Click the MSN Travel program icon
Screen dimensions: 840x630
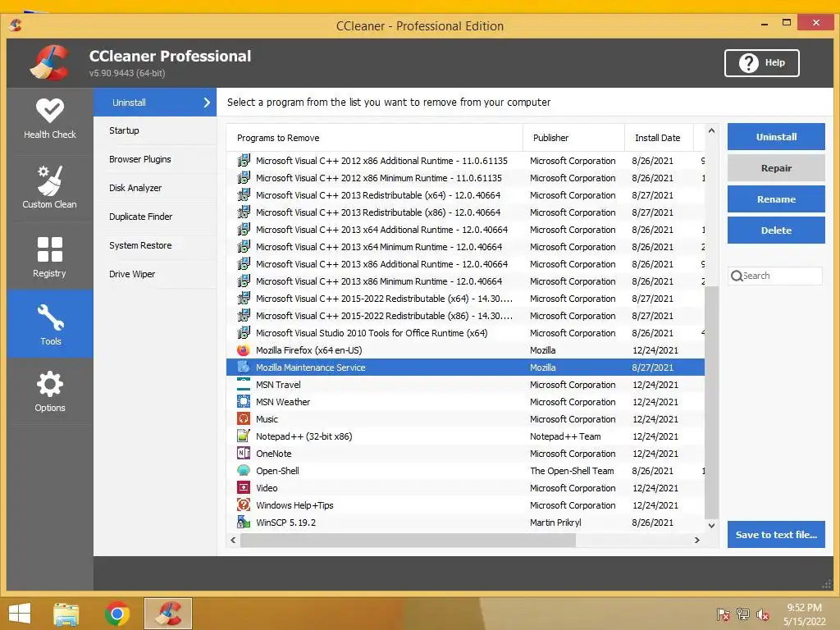point(243,385)
